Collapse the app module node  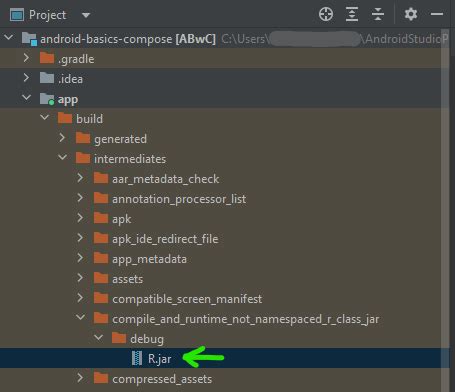[27, 98]
